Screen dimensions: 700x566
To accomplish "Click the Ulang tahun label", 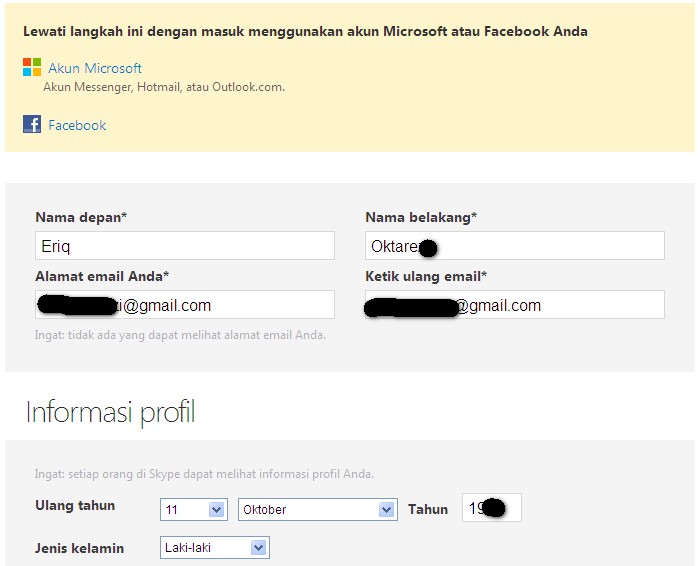I will click(x=75, y=505).
